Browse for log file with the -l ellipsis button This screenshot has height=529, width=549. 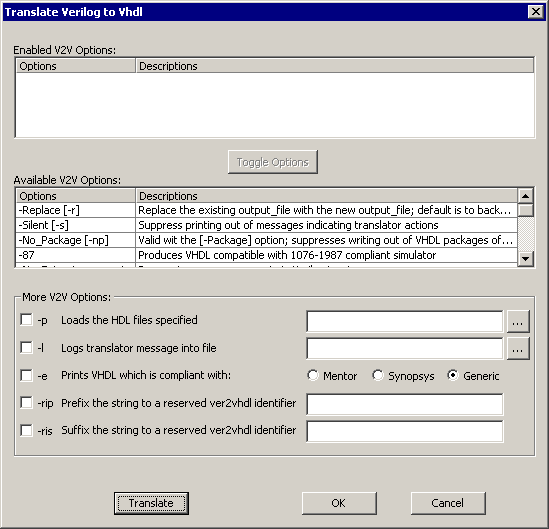click(x=518, y=348)
